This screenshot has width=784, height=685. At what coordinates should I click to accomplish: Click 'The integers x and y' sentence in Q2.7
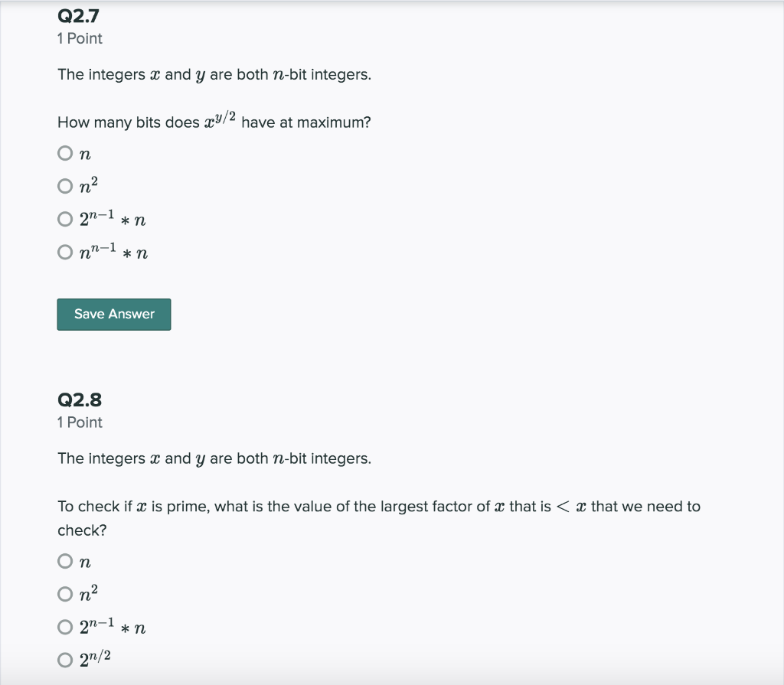pos(214,74)
